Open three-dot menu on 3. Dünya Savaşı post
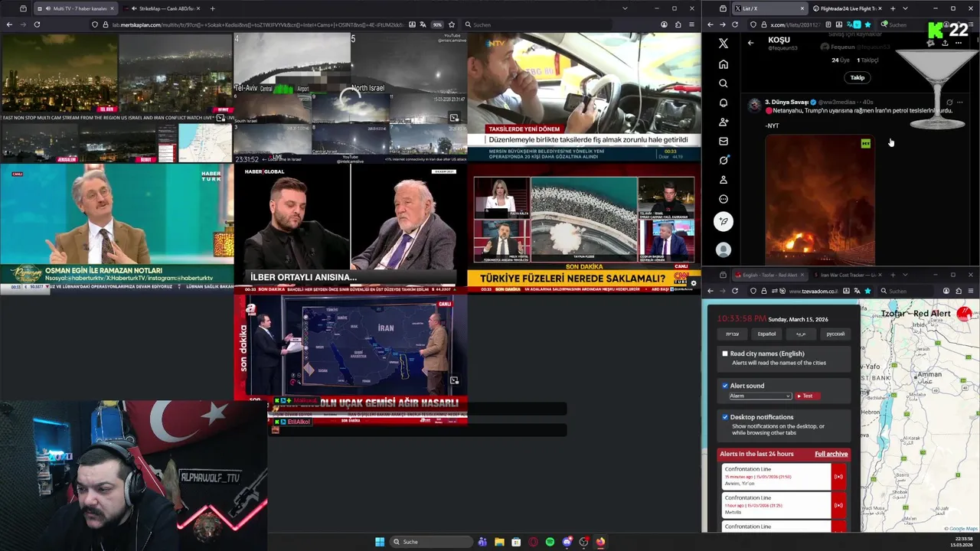The width and height of the screenshot is (980, 551). point(959,102)
